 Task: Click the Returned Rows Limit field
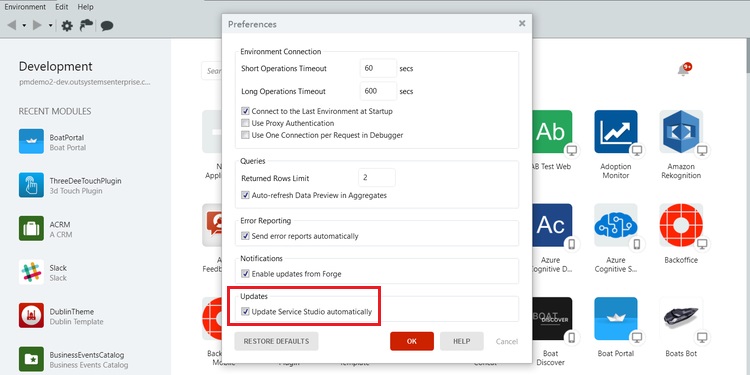[376, 177]
